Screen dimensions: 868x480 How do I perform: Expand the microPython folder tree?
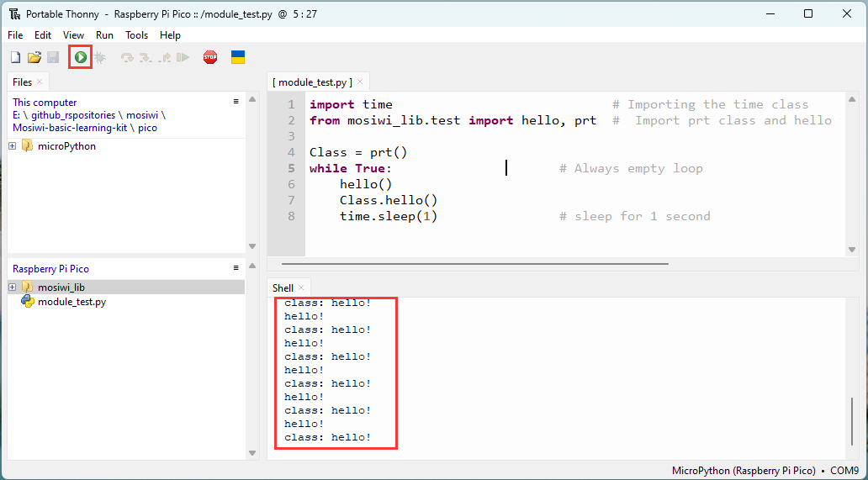point(12,146)
